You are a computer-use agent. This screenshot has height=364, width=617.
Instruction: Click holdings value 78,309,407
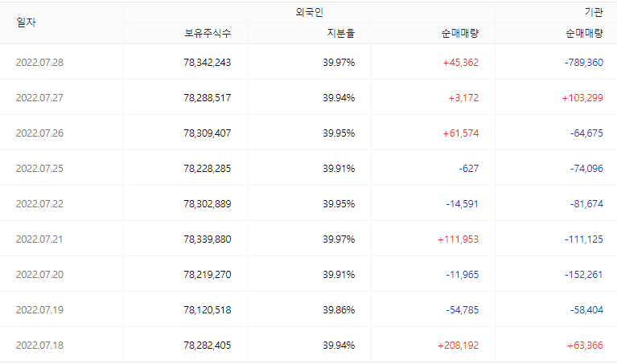pos(208,133)
